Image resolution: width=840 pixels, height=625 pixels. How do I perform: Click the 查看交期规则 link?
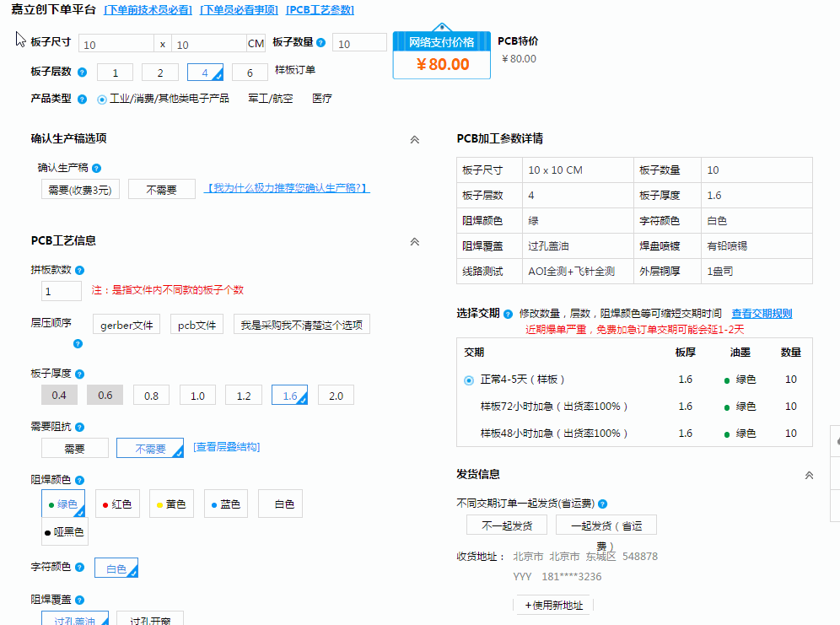(761, 313)
